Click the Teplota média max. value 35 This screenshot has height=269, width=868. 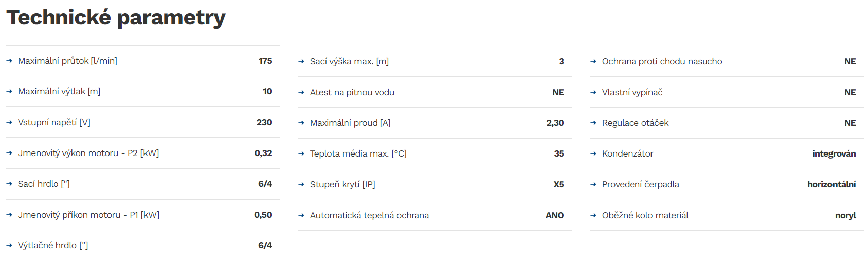pos(559,153)
